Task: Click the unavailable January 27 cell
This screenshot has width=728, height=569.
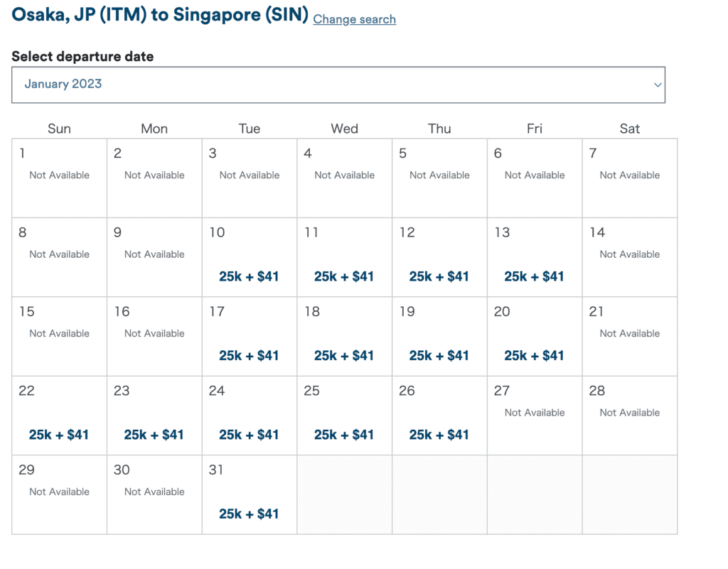Action: [534, 415]
